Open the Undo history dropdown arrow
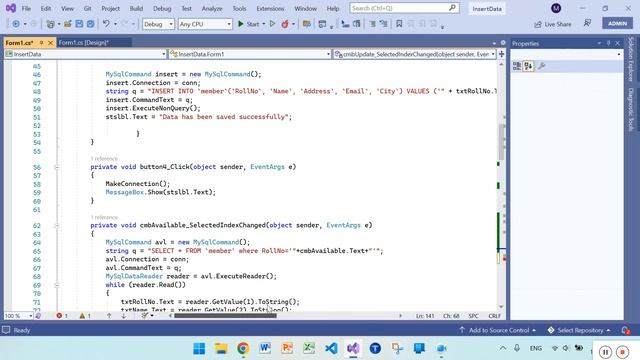 115,24
